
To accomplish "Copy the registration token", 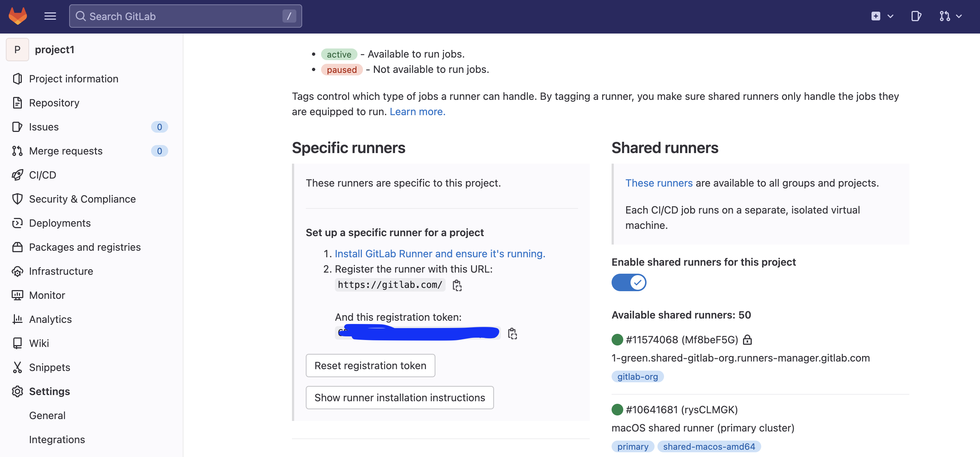I will [512, 333].
